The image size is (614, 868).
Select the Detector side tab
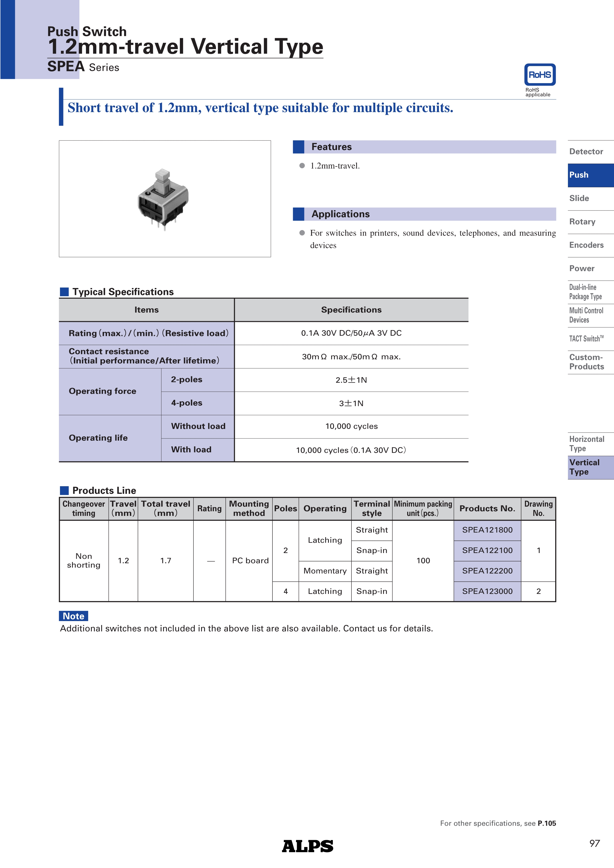(x=586, y=152)
